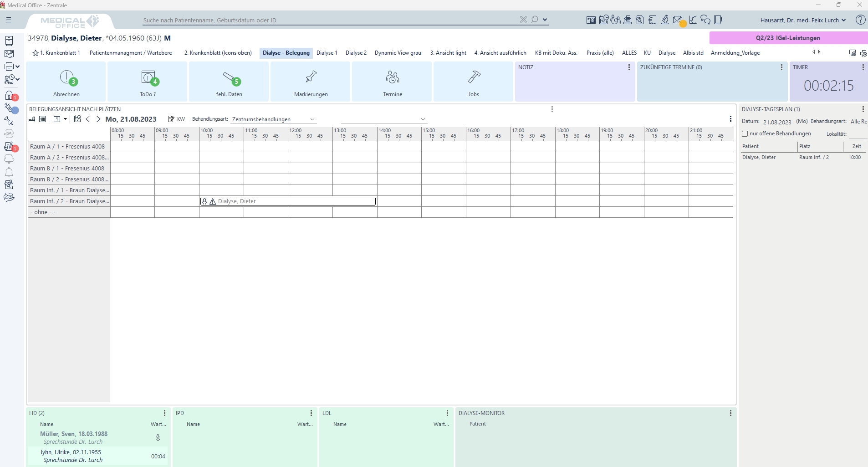The height and width of the screenshot is (467, 868).
Task: Click the Jobs tile
Action: (x=474, y=82)
